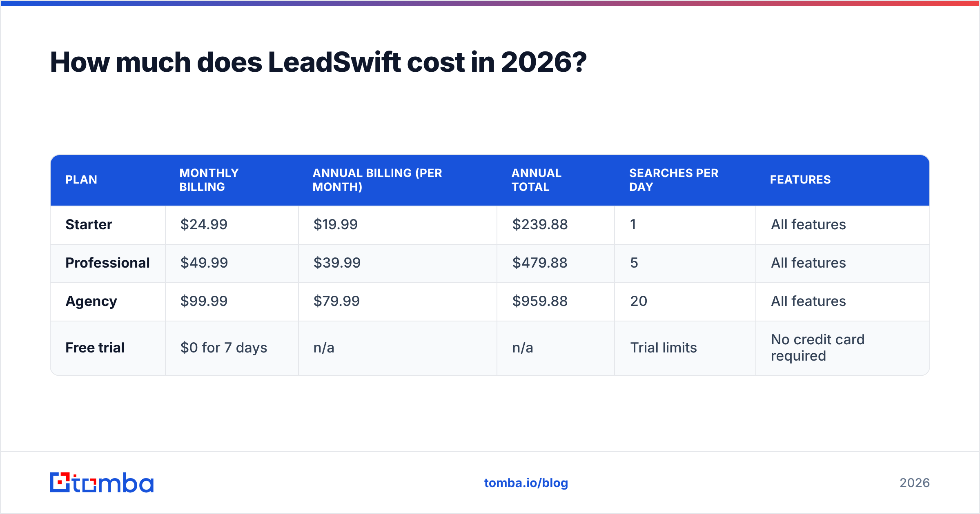Click the $239.88 annual total
The width and height of the screenshot is (980, 514).
tap(540, 224)
